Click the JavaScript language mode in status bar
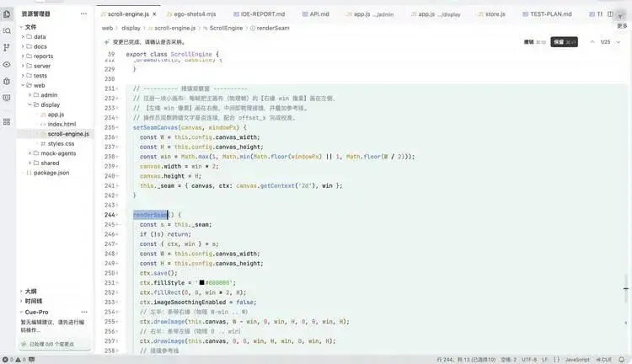Viewport: 632px width, 364px height. tap(577, 360)
